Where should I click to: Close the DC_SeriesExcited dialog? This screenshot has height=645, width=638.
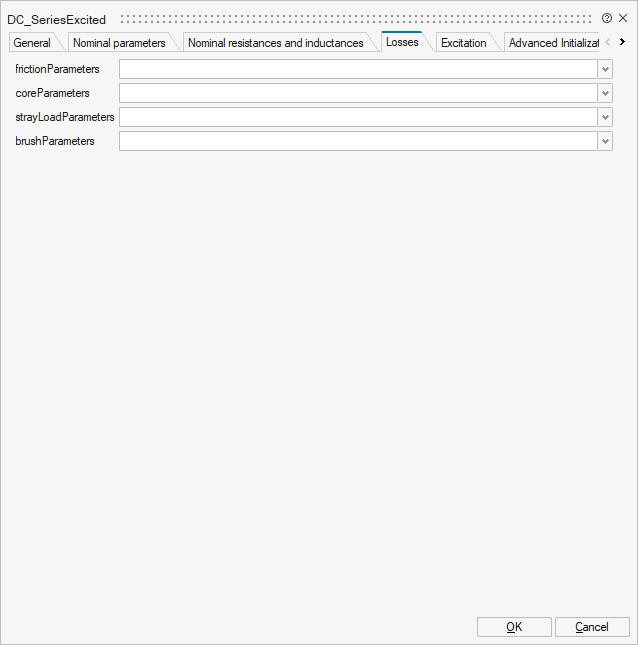pyautogui.click(x=623, y=18)
